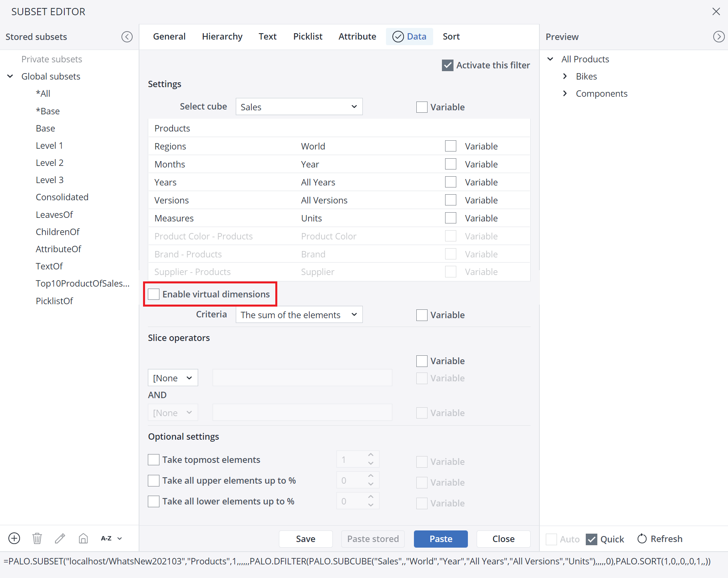This screenshot has width=728, height=578.
Task: Close the Subset Editor with X
Action: (x=716, y=12)
